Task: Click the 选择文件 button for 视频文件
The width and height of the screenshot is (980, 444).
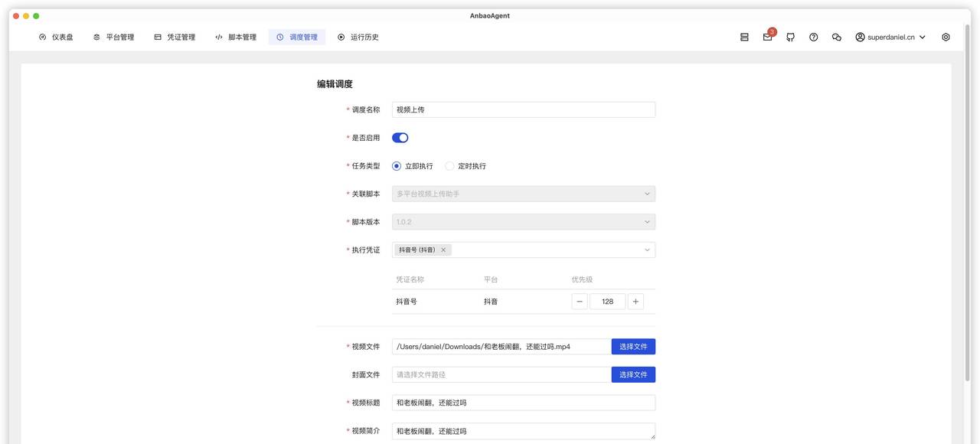Action: point(633,346)
